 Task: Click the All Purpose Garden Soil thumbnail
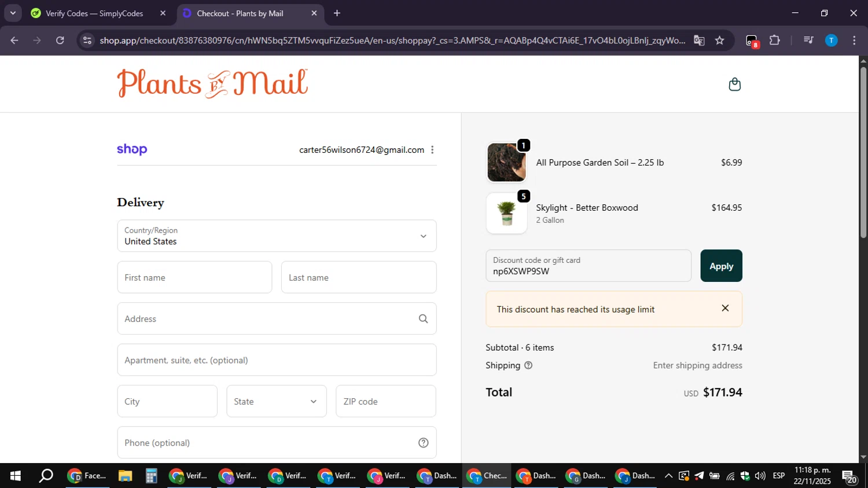[506, 163]
